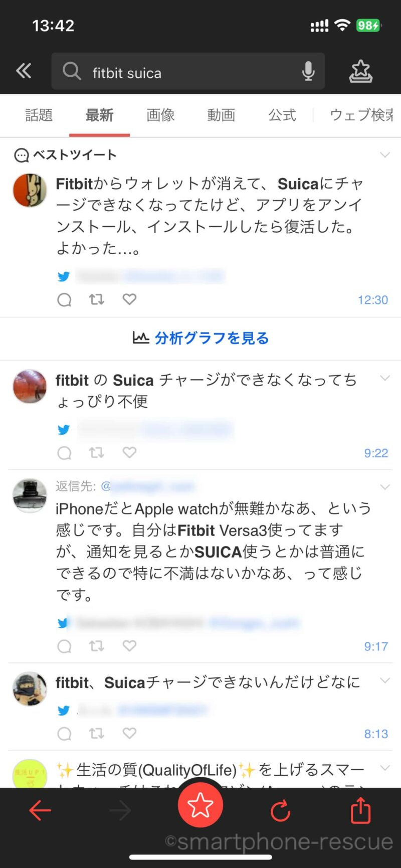Screen dimensions: 401x868
Task: Toggle the heart icon on the 8:13 tweet
Action: pos(129,733)
